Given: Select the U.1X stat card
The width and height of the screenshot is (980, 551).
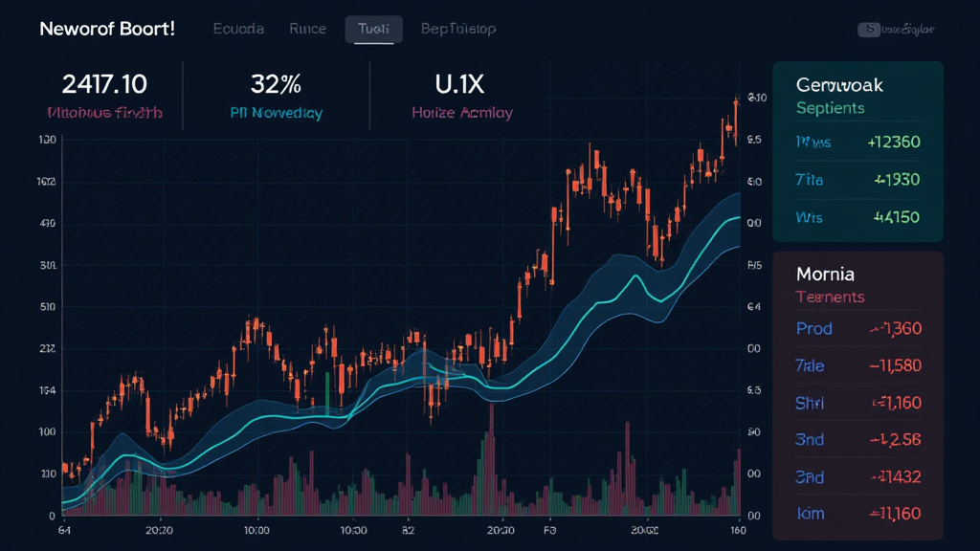Looking at the screenshot, I should point(462,96).
